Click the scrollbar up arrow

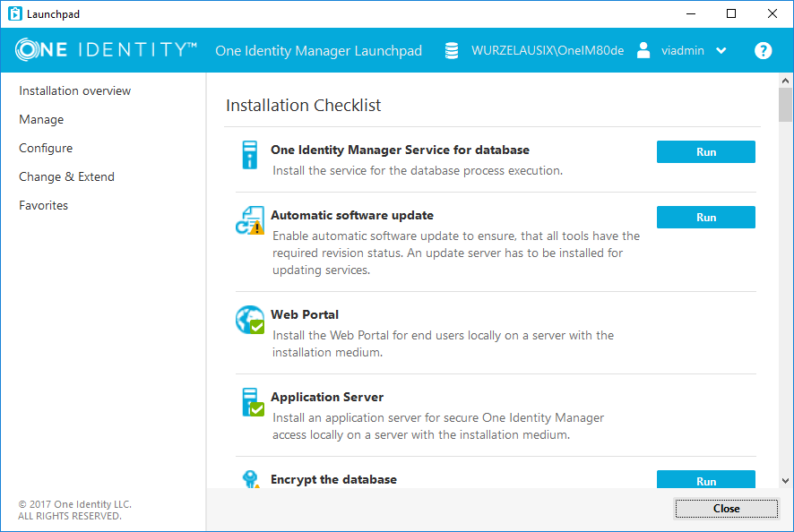point(785,81)
